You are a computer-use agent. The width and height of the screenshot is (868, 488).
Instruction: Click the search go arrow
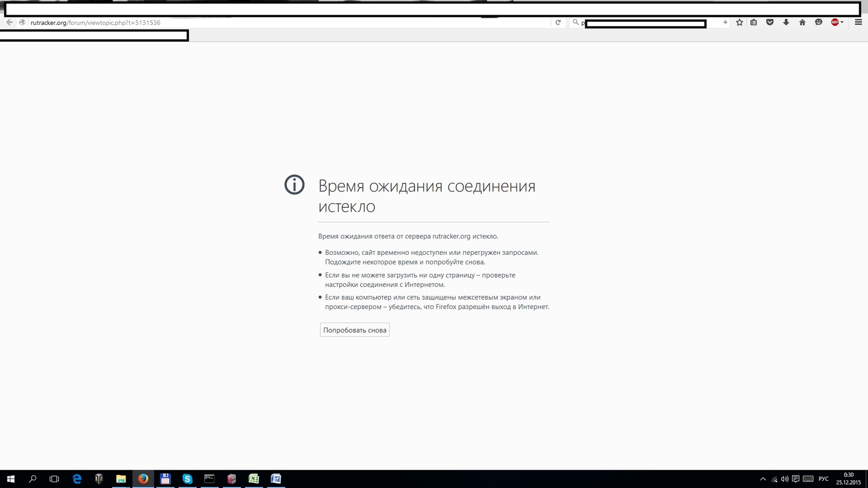[725, 22]
